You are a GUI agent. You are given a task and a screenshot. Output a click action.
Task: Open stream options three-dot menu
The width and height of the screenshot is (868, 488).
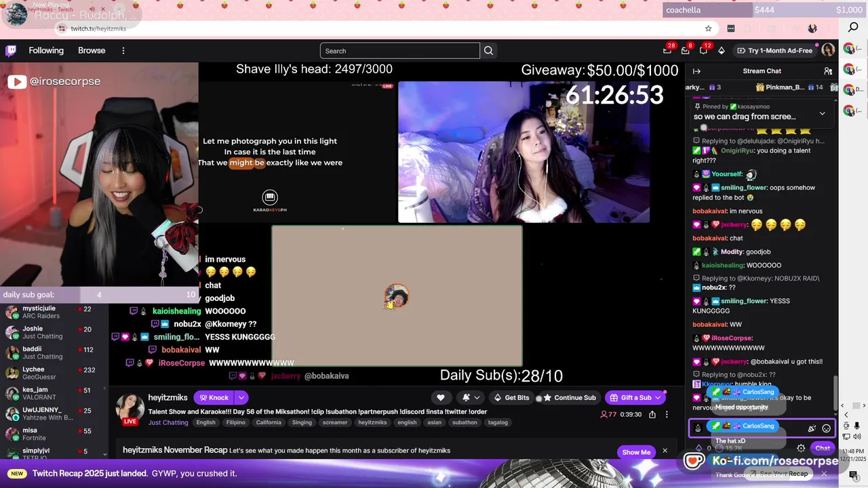pos(667,414)
